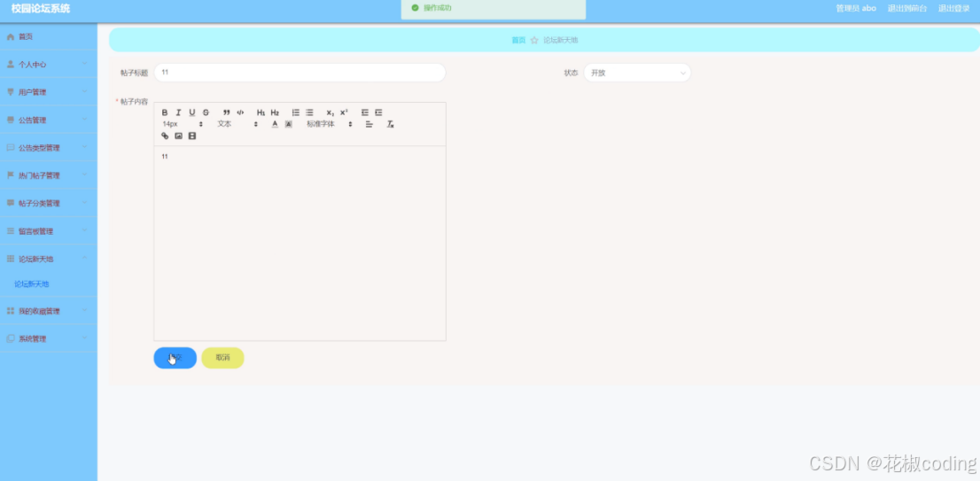Apply superscript formatting
The image size is (980, 481).
(344, 112)
